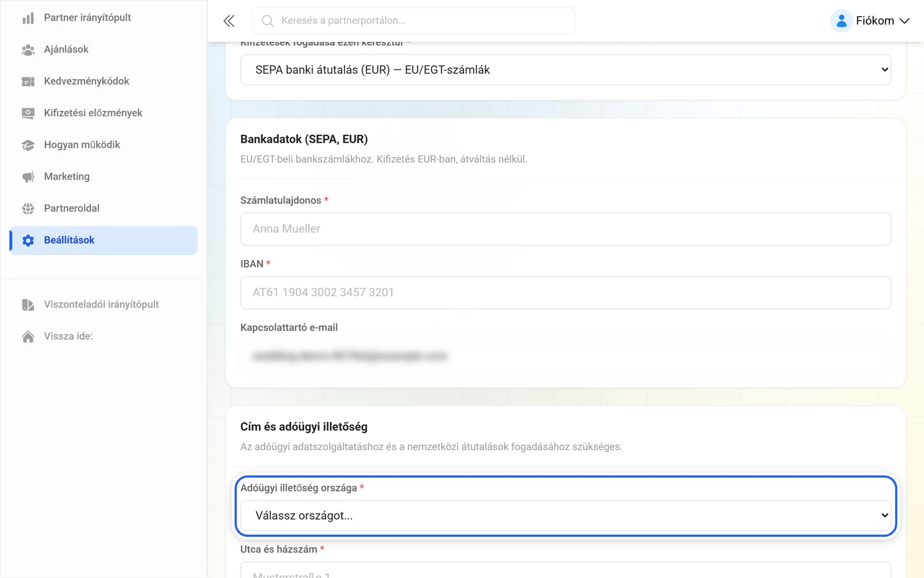
Task: Click the Bankadatok (SEPA, EUR) heading
Action: (304, 139)
